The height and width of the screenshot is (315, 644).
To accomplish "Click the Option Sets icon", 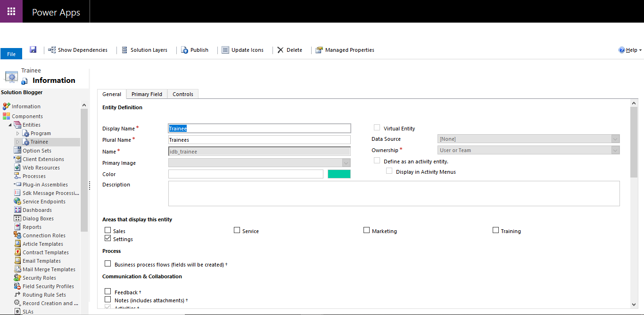I will tap(17, 151).
